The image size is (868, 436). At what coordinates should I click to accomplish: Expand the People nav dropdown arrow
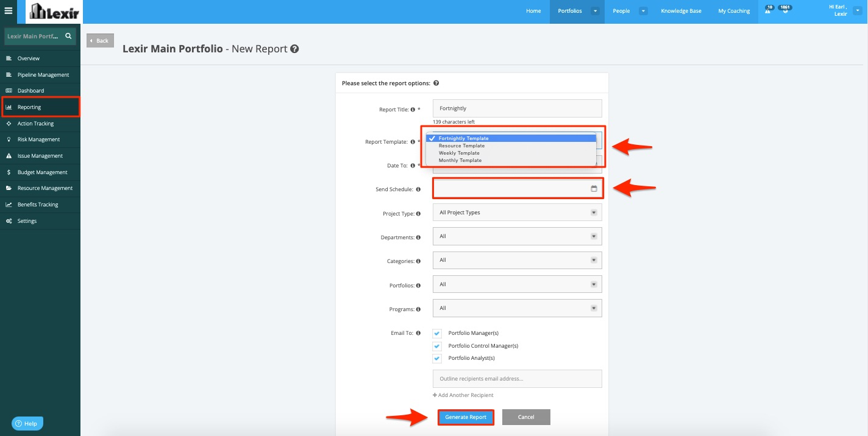tap(642, 11)
